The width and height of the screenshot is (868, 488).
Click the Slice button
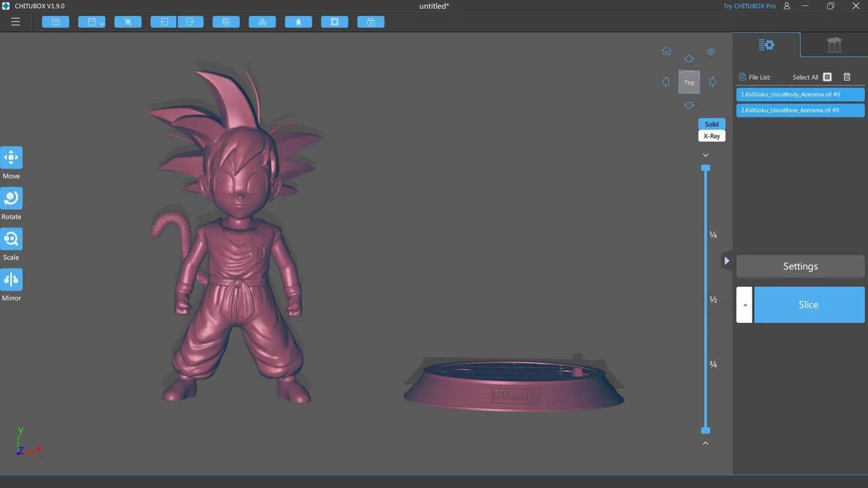(x=809, y=305)
